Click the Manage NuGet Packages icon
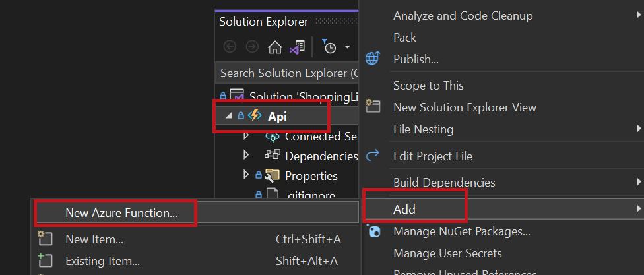 click(373, 231)
